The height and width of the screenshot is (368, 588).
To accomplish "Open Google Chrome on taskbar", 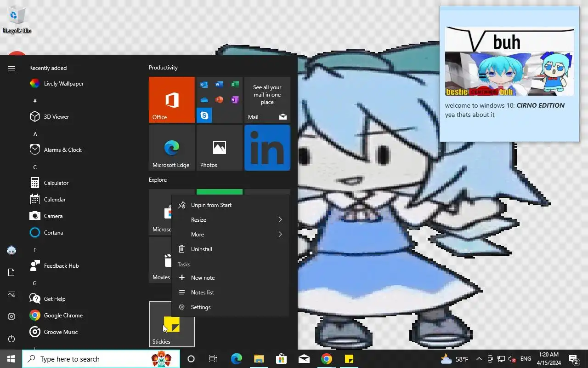I will [x=327, y=359].
